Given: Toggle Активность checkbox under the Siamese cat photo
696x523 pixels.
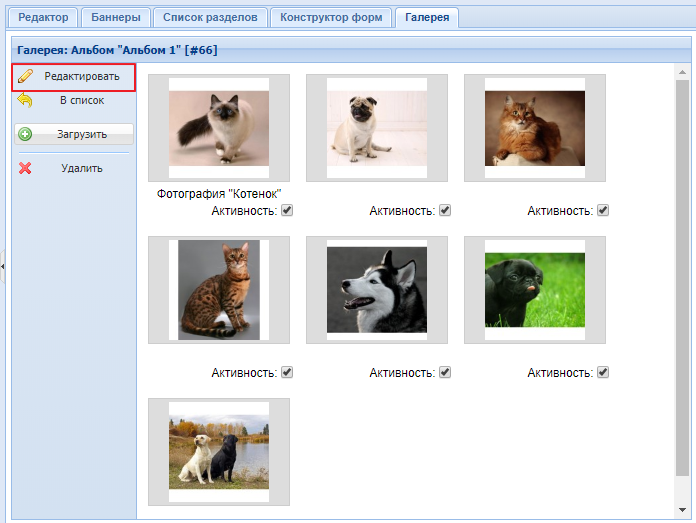Looking at the screenshot, I should [x=287, y=211].
